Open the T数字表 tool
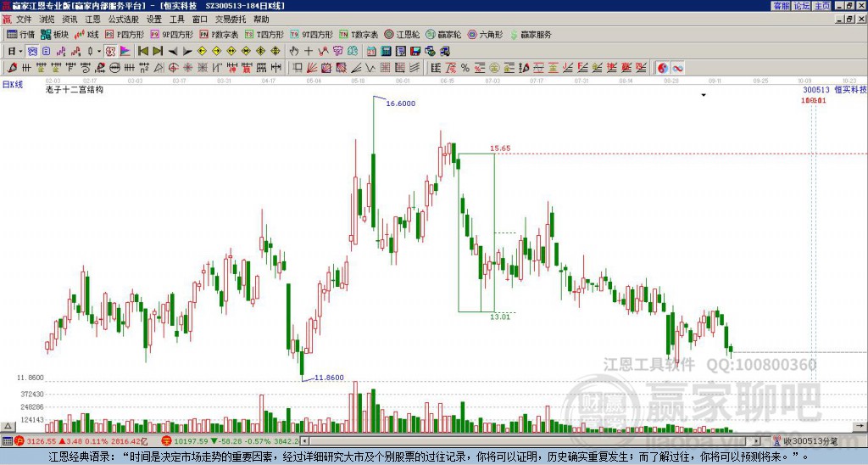This screenshot has width=868, height=465. pos(359,34)
